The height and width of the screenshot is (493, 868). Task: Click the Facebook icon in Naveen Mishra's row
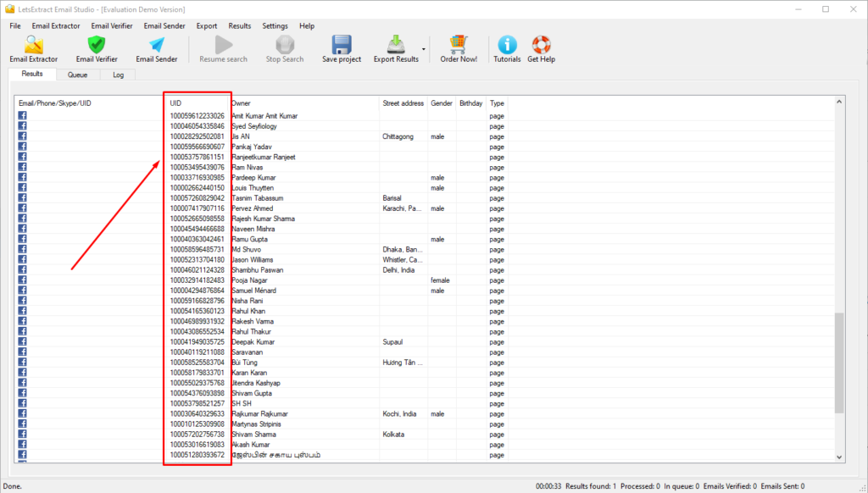point(22,229)
